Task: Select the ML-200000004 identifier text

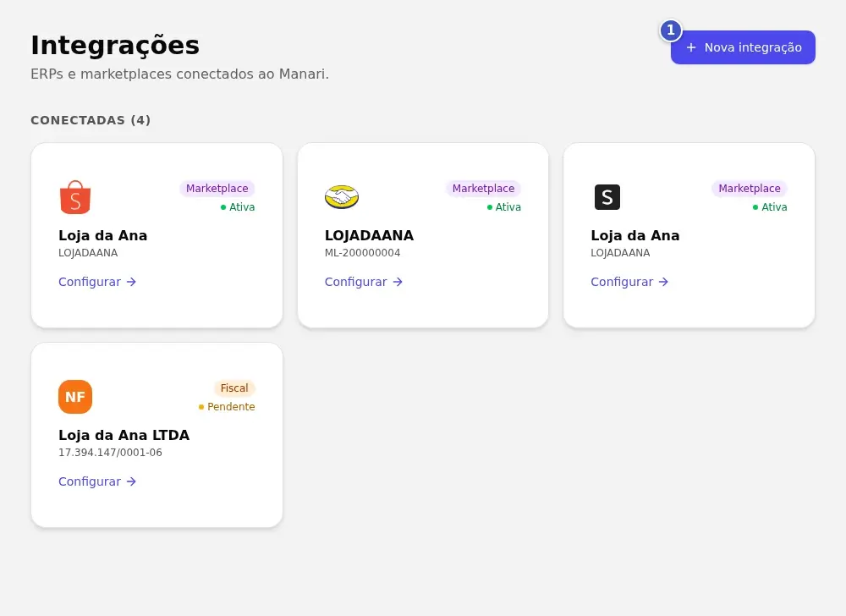Action: point(363,252)
